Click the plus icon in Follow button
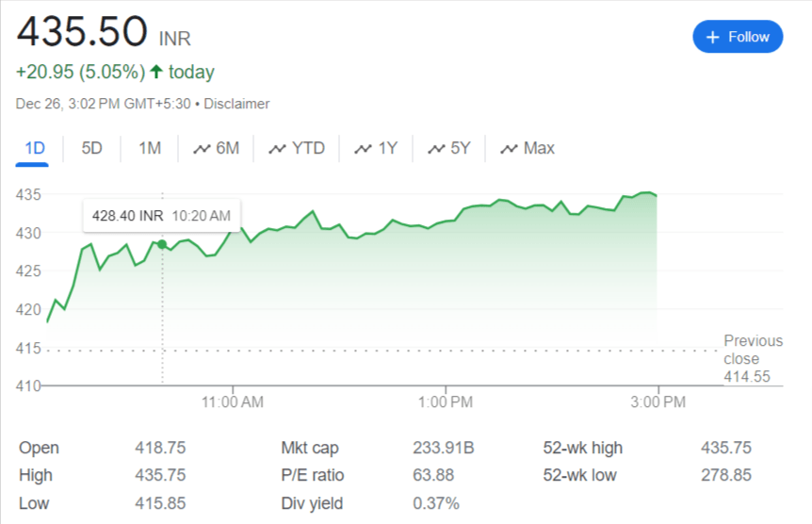This screenshot has height=524, width=812. [x=712, y=38]
